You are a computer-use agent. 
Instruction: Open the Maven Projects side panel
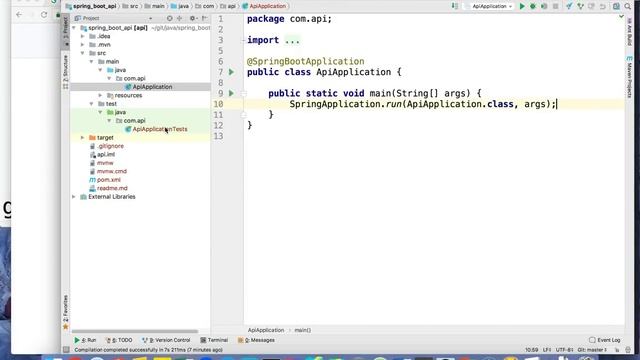click(629, 77)
